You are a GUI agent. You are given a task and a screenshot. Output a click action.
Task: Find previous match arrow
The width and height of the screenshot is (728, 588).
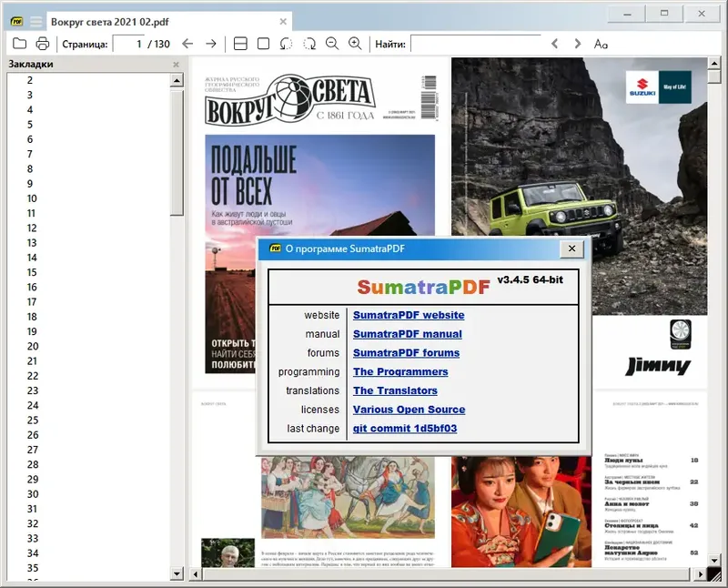click(x=554, y=44)
